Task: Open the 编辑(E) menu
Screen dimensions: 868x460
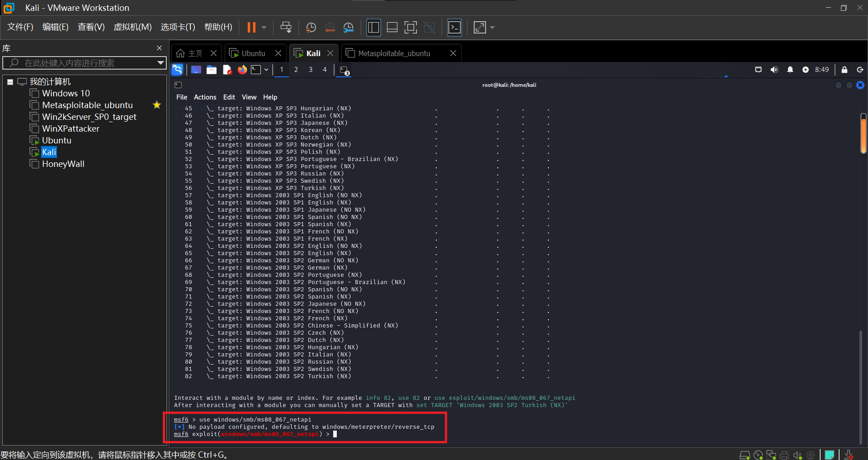Action: tap(56, 27)
